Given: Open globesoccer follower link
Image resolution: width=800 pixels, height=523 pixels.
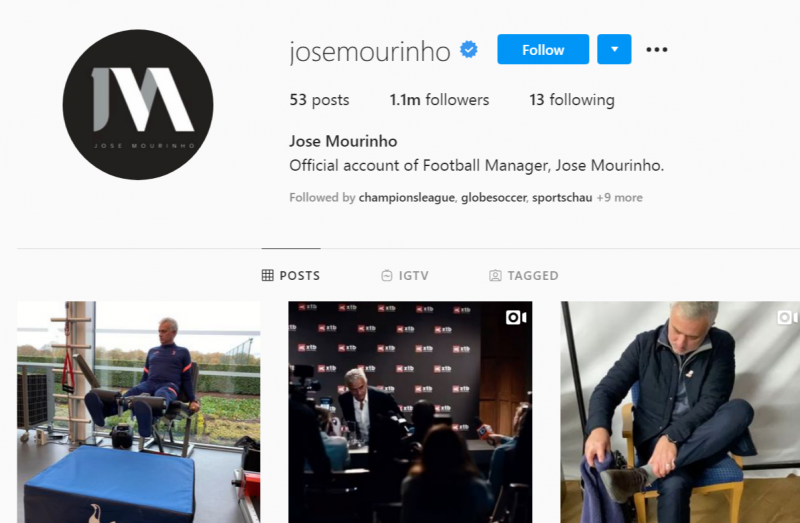Looking at the screenshot, I should coord(493,197).
